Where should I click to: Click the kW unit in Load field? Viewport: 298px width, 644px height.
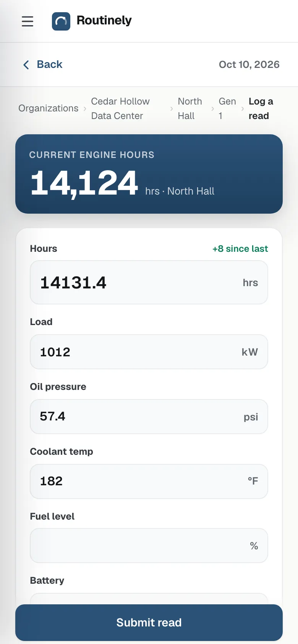point(250,352)
